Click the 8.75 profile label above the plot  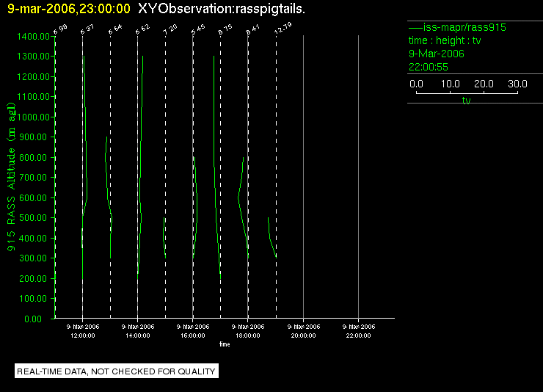click(x=225, y=29)
